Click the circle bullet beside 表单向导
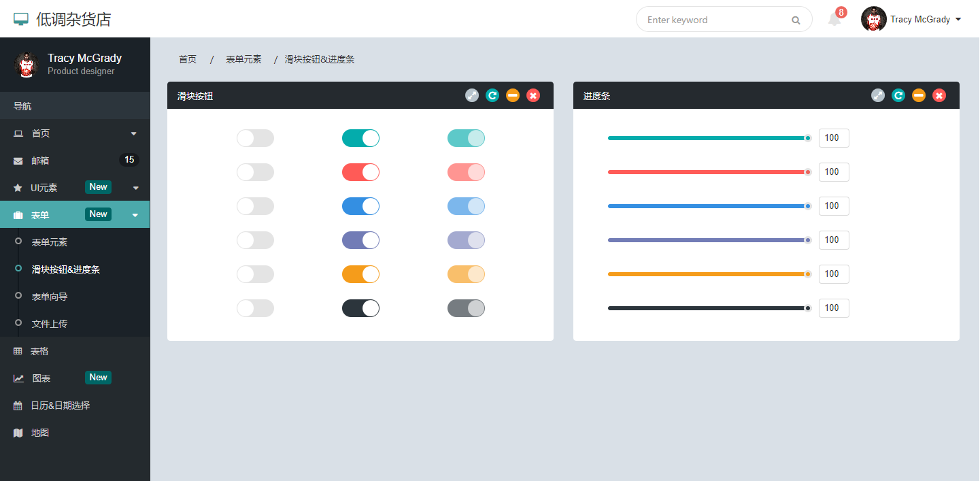This screenshot has width=980, height=481. click(x=18, y=295)
